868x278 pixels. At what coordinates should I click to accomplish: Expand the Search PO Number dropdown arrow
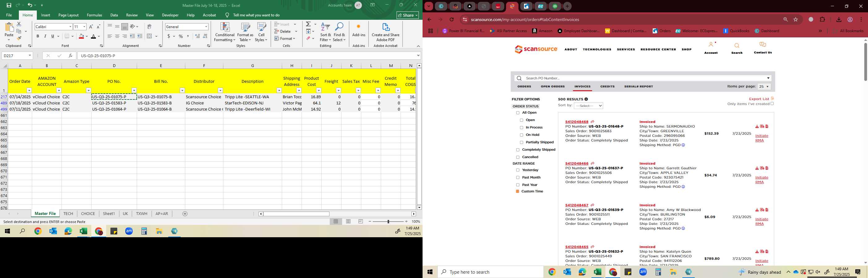768,78
